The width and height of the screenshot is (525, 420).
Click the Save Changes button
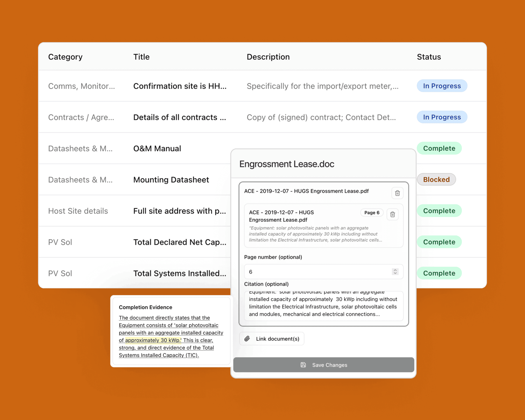323,365
